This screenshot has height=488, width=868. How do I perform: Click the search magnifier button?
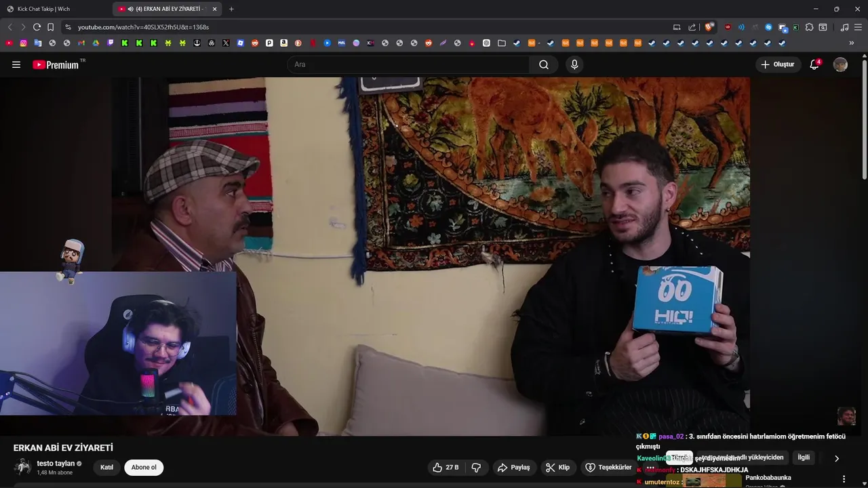[544, 64]
